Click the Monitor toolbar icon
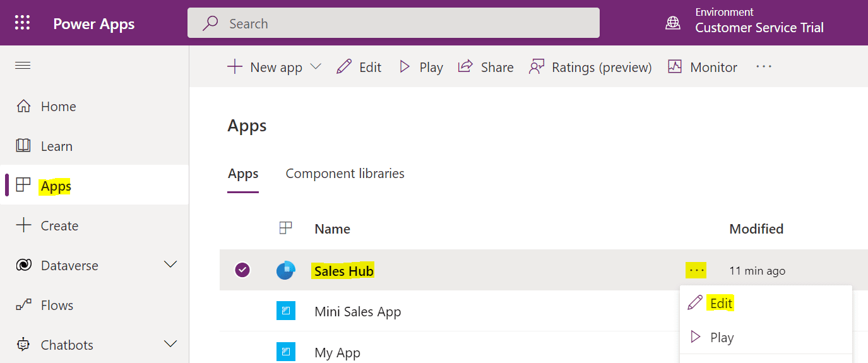 675,67
